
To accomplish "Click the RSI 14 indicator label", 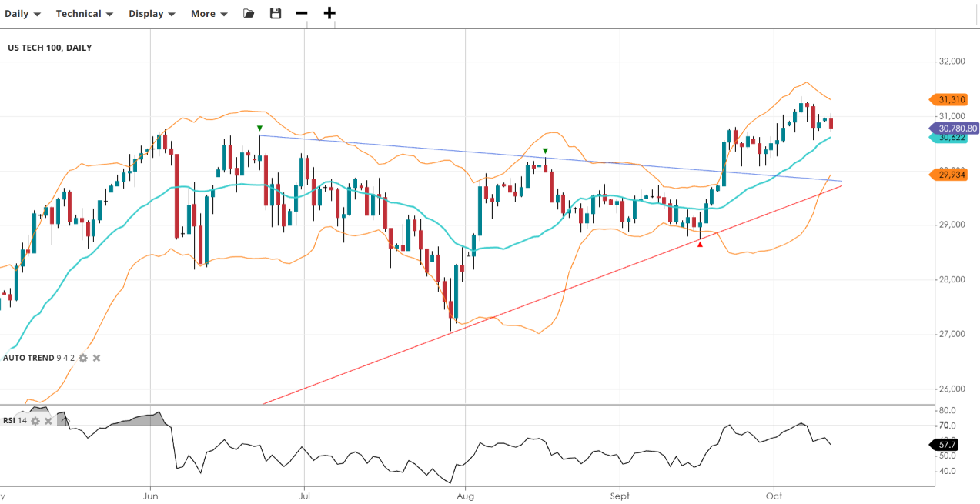I will click(x=15, y=421).
